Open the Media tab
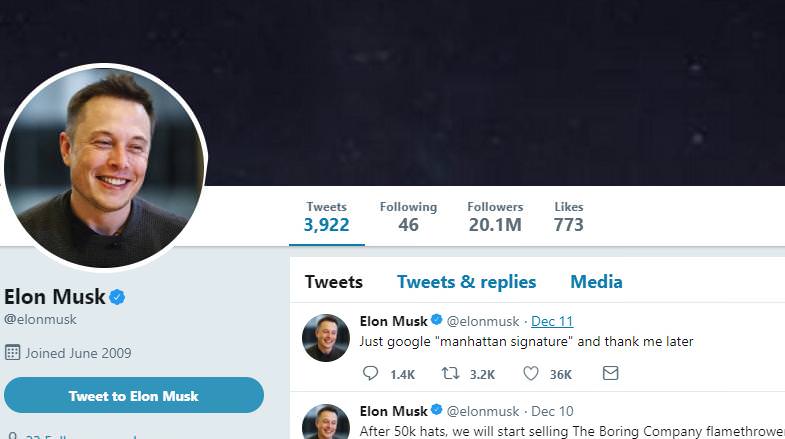 (x=596, y=282)
